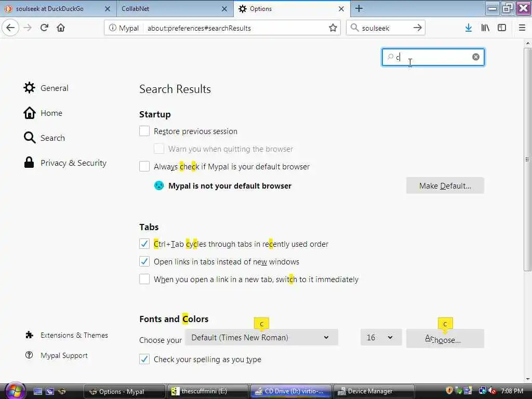This screenshot has height=399, width=532.
Task: Open Home preferences category
Action: [43, 113]
